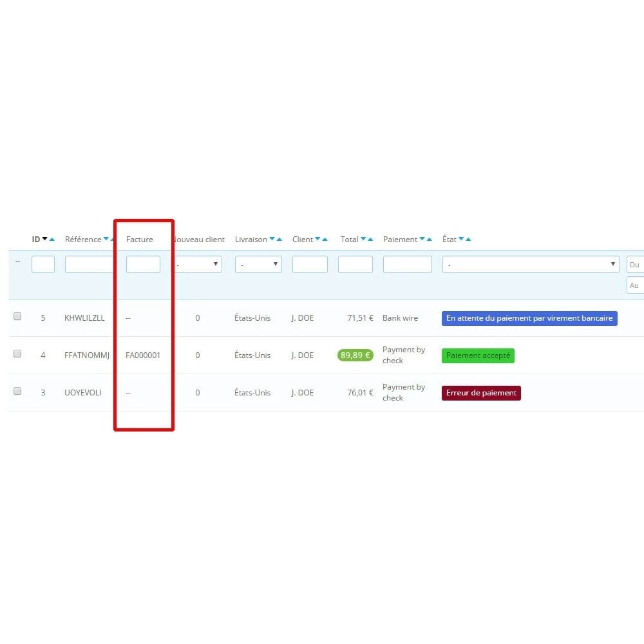Screen dimensions: 644x644
Task: Focus the Total filter field
Action: (x=355, y=265)
